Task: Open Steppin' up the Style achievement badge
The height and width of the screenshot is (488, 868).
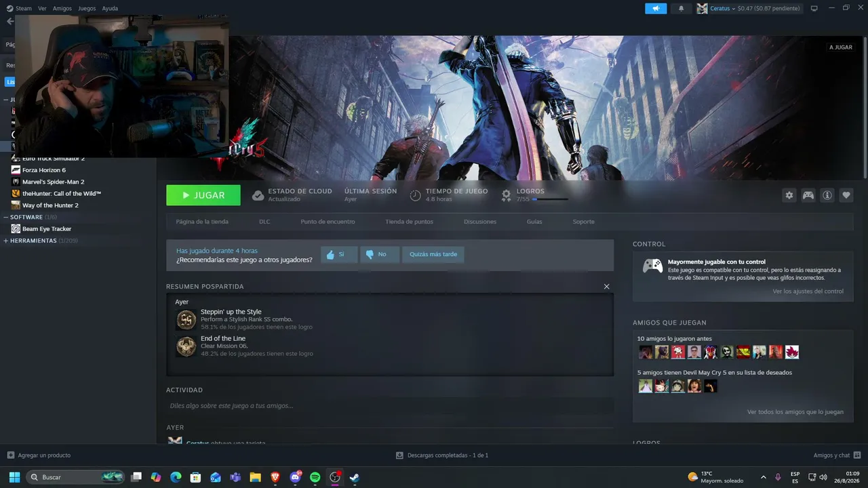Action: (x=186, y=320)
